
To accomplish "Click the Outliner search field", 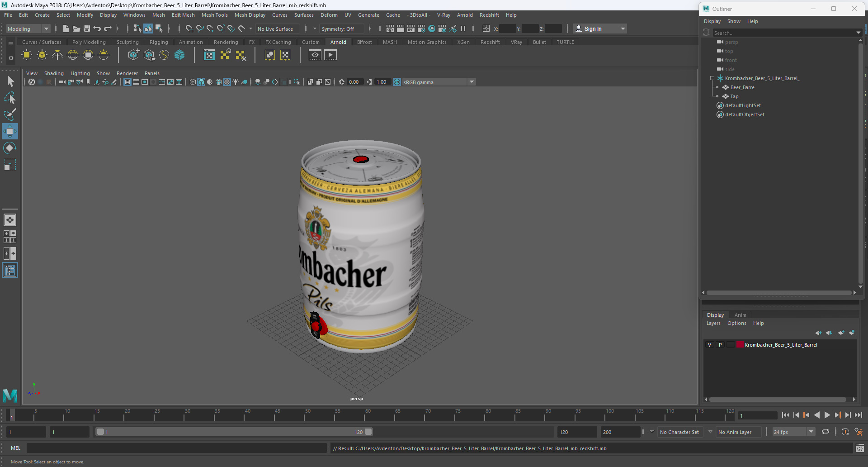I will pyautogui.click(x=784, y=33).
